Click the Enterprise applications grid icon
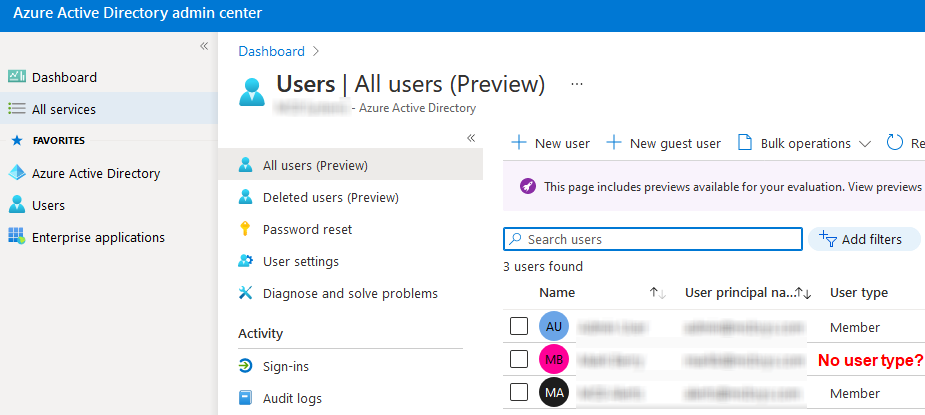Viewport: 925px width, 415px height. coord(17,236)
